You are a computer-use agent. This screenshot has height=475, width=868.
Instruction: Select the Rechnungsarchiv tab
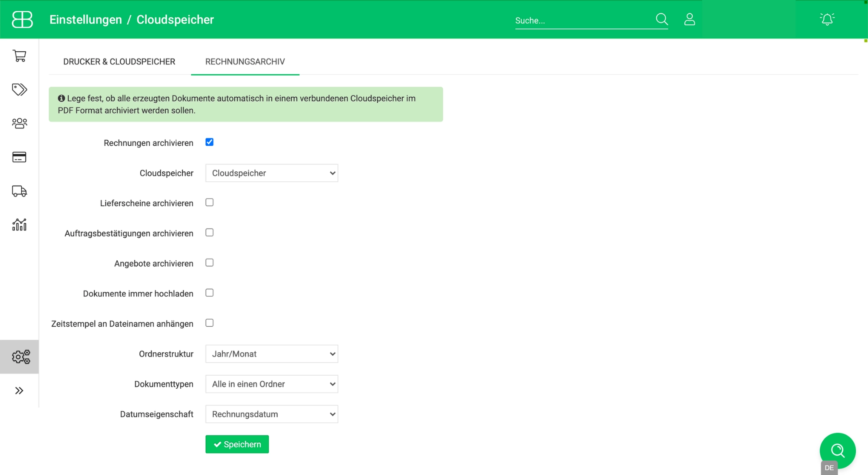[245, 62]
